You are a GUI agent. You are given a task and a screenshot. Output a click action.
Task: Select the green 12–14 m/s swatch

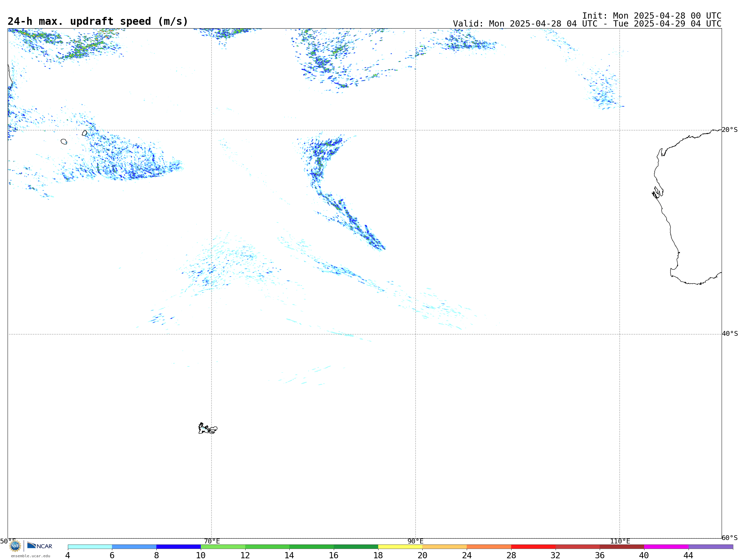(x=267, y=547)
